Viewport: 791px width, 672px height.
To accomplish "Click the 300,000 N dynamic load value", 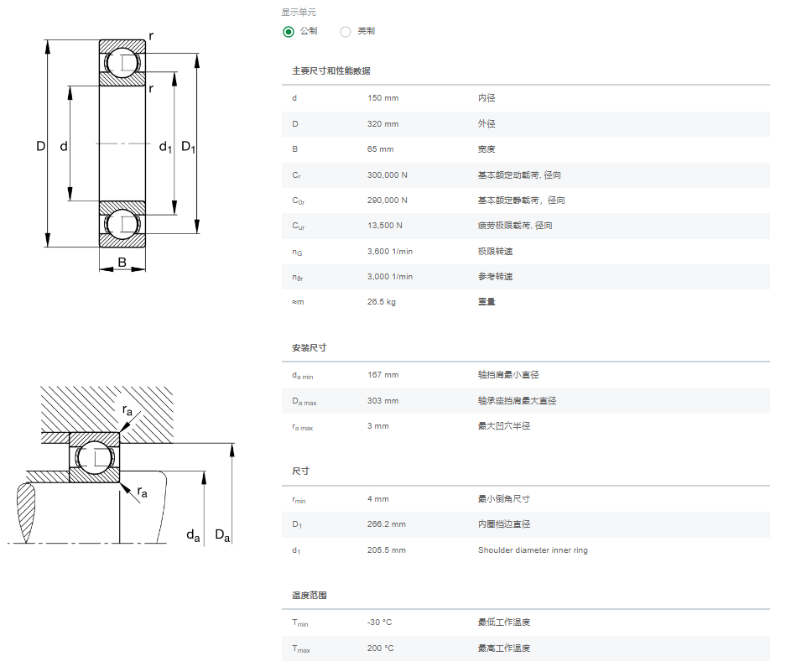I will (388, 175).
